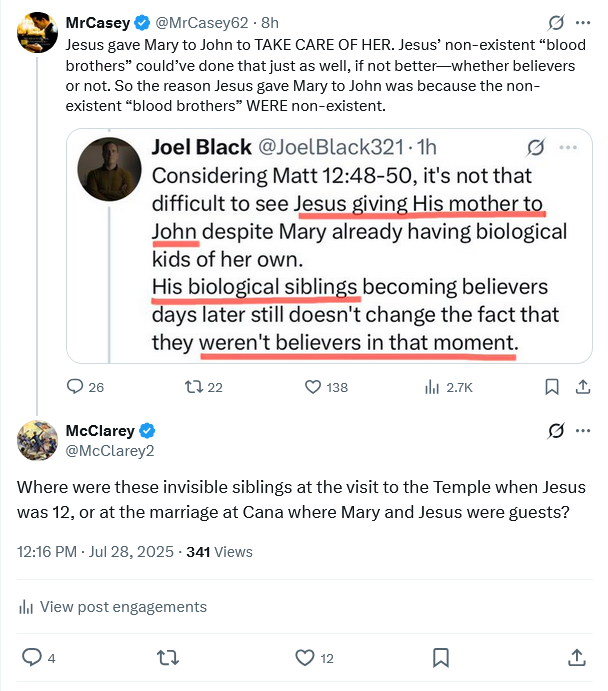Reply to McClarey's post with 4 replies
This screenshot has width=608, height=691.
click(x=31, y=657)
